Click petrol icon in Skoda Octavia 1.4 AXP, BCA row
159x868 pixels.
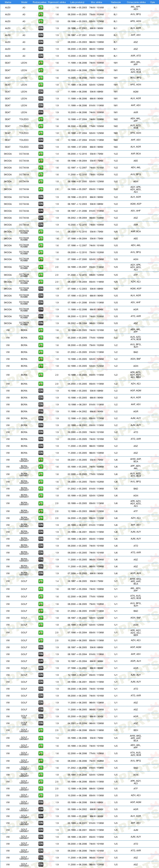point(40,154)
